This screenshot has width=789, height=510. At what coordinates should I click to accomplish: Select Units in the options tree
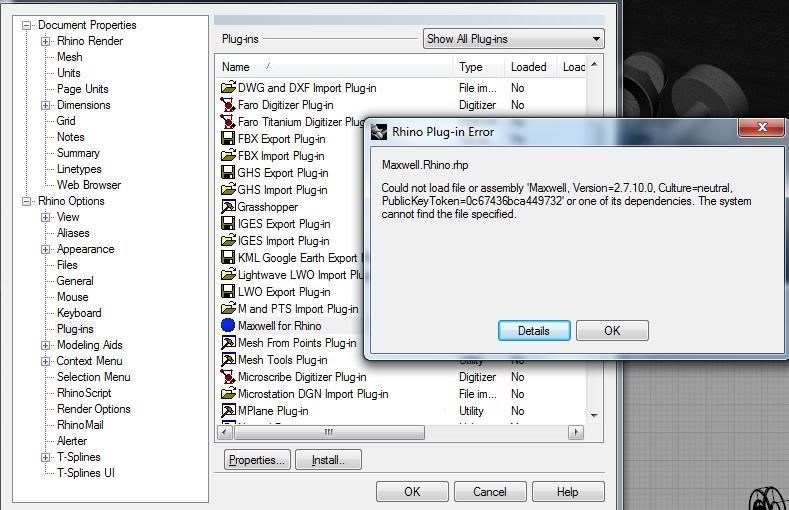click(68, 73)
